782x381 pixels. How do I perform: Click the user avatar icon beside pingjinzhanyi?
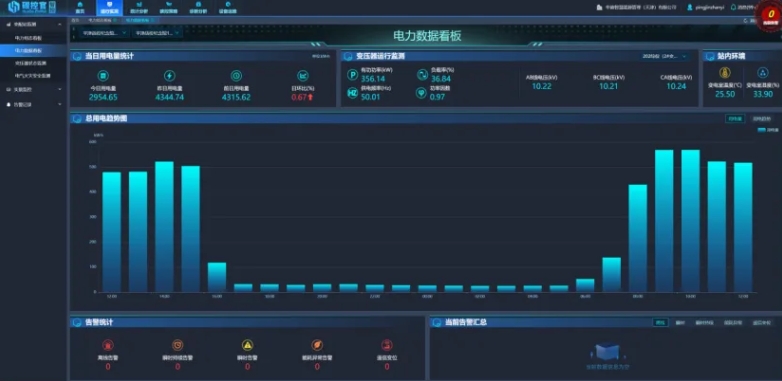[690, 7]
